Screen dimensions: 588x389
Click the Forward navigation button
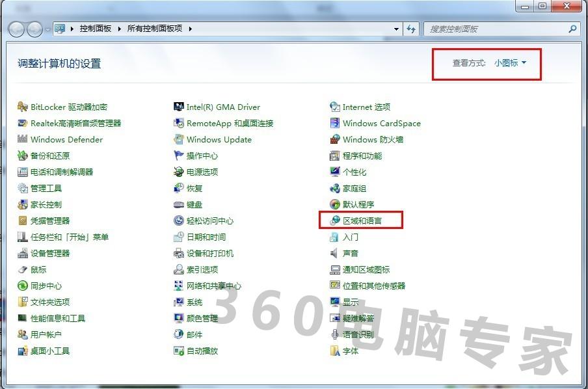pos(35,29)
